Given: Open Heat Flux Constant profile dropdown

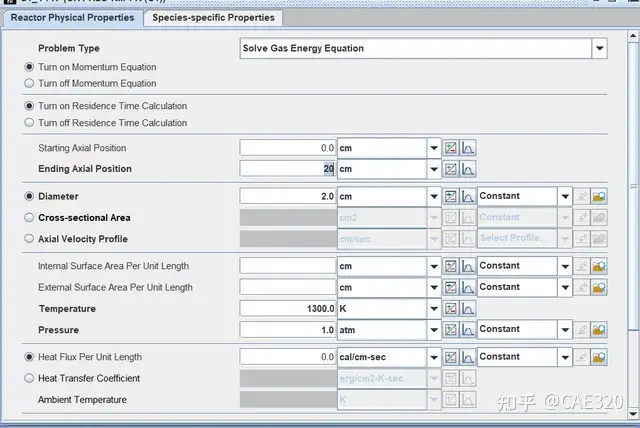Looking at the screenshot, I should (x=565, y=357).
